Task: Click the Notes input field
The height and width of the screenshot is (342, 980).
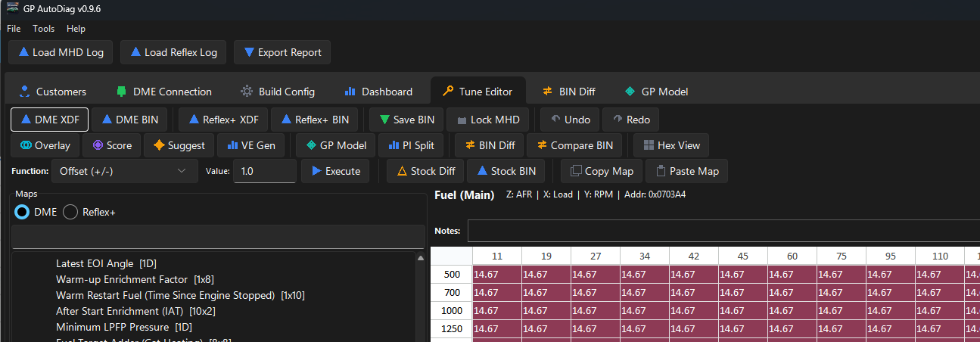Action: pyautogui.click(x=723, y=231)
